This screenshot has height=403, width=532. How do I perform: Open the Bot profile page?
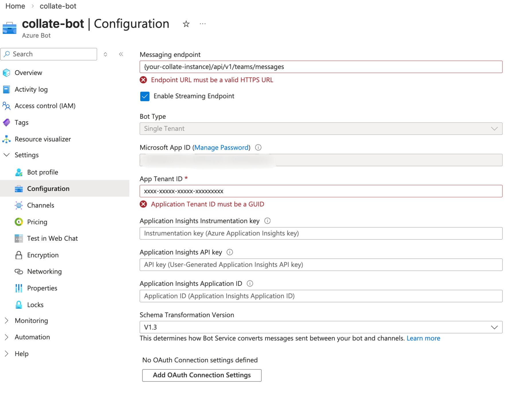(43, 172)
